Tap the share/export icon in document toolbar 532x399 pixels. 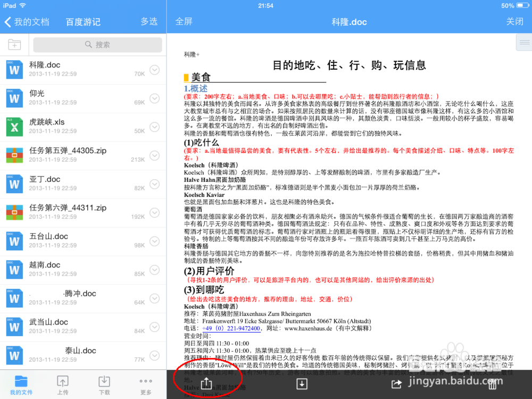click(206, 384)
